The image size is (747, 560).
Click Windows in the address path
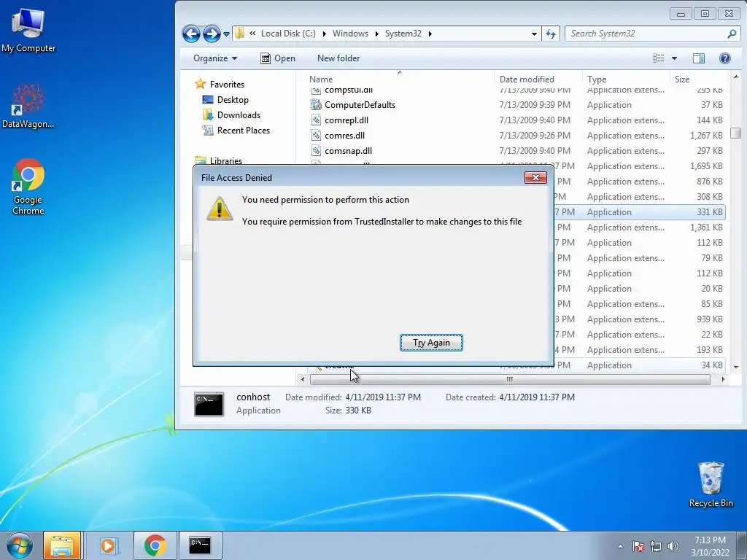tap(350, 34)
